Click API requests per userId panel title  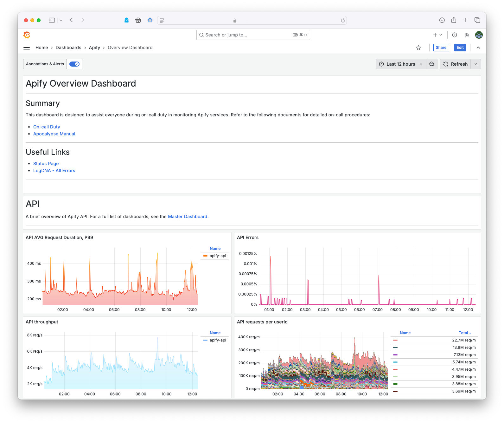pos(262,322)
